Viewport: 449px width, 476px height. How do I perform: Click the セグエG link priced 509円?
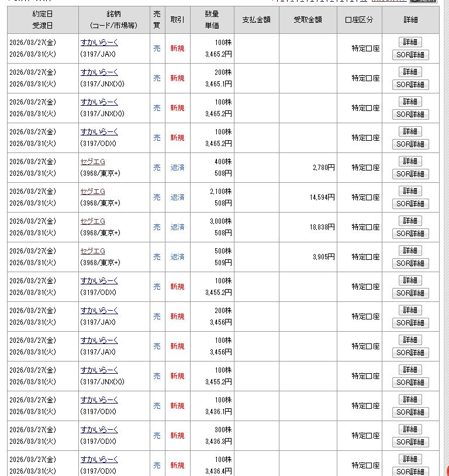(92, 251)
